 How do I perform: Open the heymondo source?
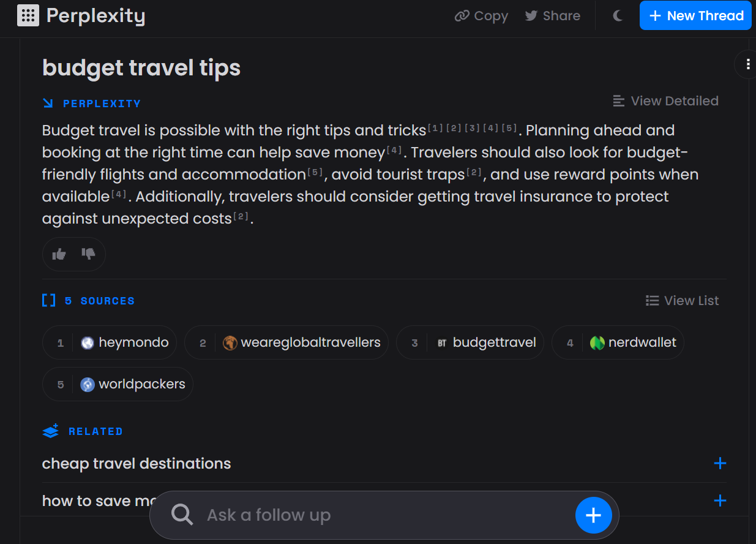click(110, 342)
